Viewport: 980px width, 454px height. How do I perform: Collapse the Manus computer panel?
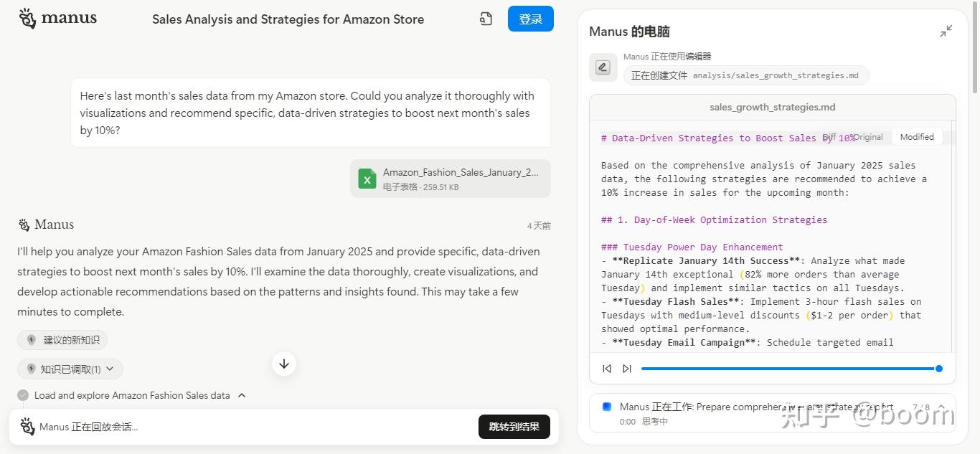coord(946,31)
